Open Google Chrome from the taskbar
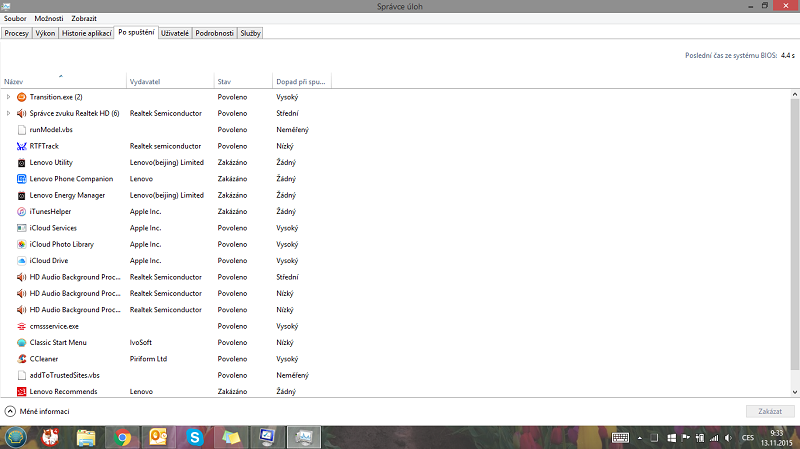Image resolution: width=800 pixels, height=449 pixels. 122,437
